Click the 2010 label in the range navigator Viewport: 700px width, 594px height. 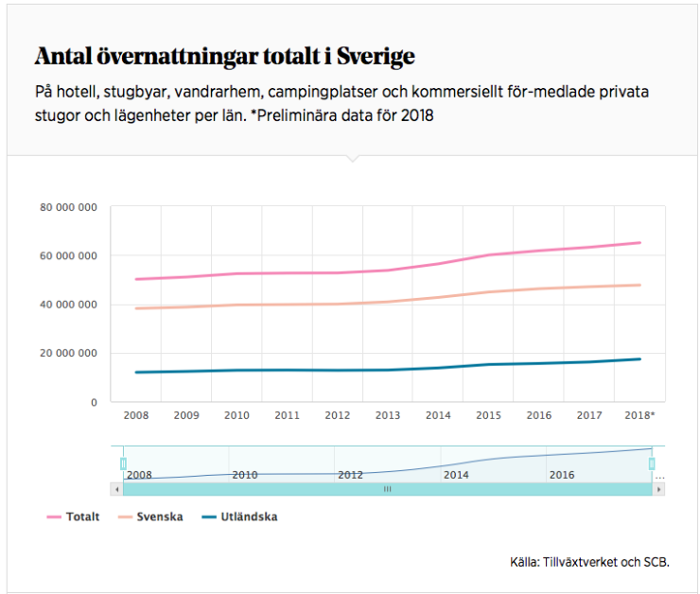245,475
